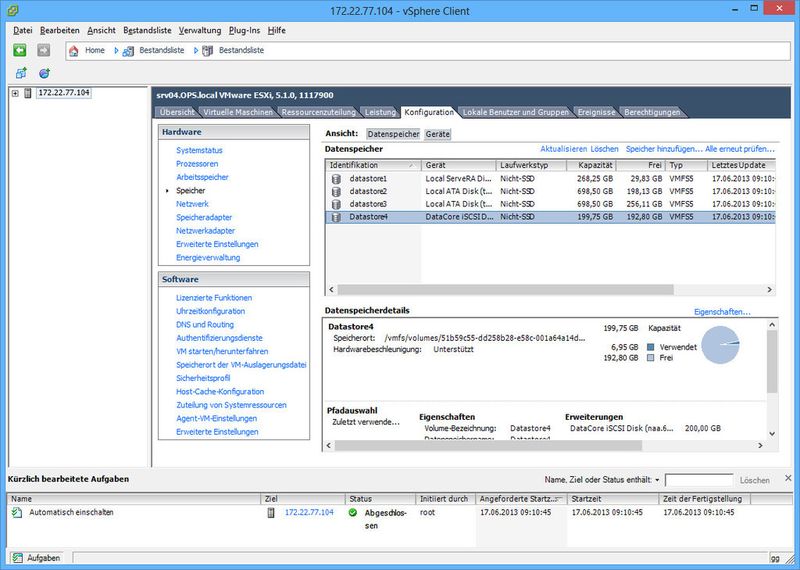Open the Bearbeiten menu
This screenshot has height=570, width=800.
pos(60,31)
